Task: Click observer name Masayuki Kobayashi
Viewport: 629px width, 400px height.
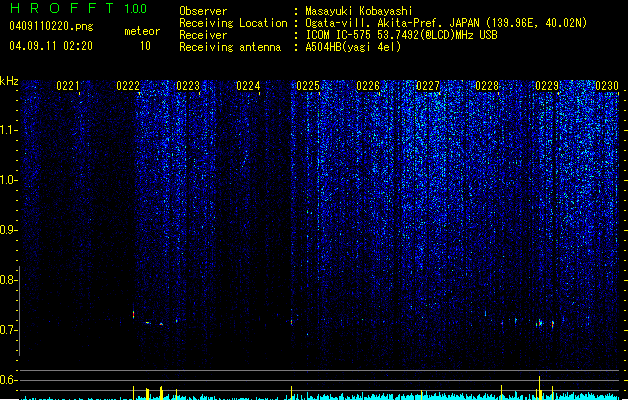Action: click(x=359, y=11)
